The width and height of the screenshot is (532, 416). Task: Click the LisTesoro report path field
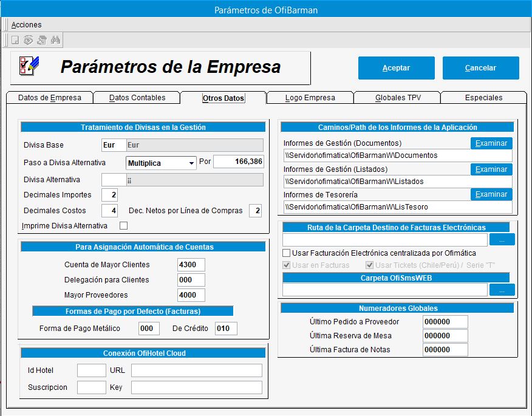click(398, 207)
